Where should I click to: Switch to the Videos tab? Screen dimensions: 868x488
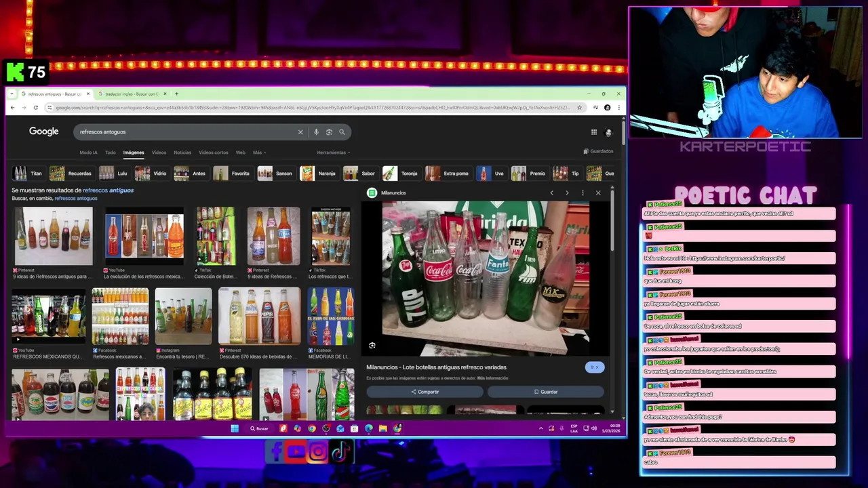(159, 152)
